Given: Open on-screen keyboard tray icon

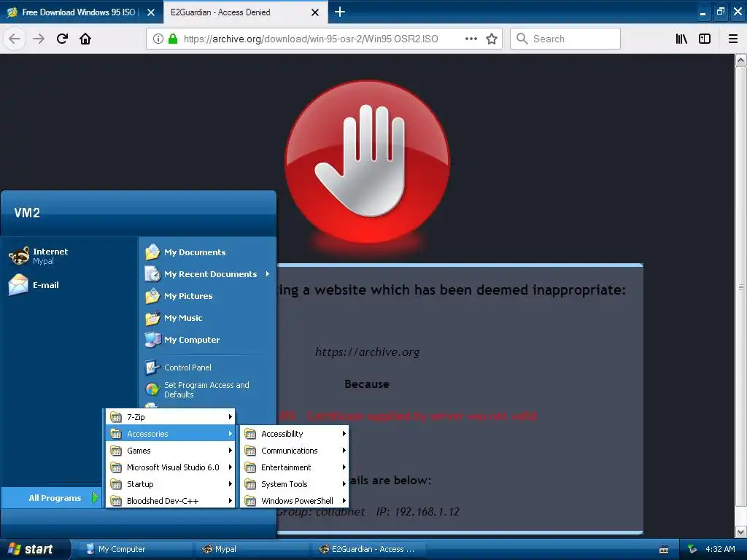Looking at the screenshot, I should click(x=664, y=550).
